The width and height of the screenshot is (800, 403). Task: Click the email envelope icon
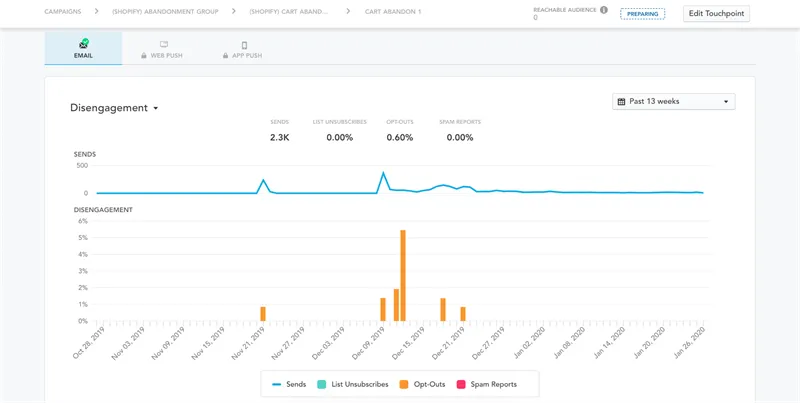pos(84,44)
